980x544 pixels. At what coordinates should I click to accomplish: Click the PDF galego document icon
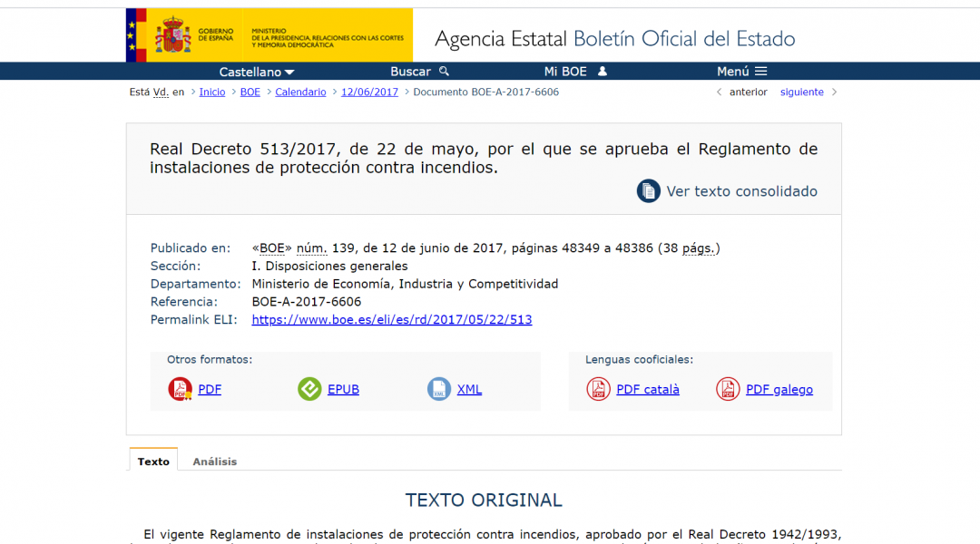point(728,389)
